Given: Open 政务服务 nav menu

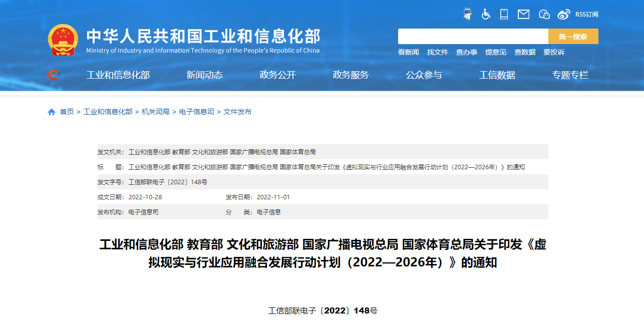Looking at the screenshot, I should [x=351, y=75].
